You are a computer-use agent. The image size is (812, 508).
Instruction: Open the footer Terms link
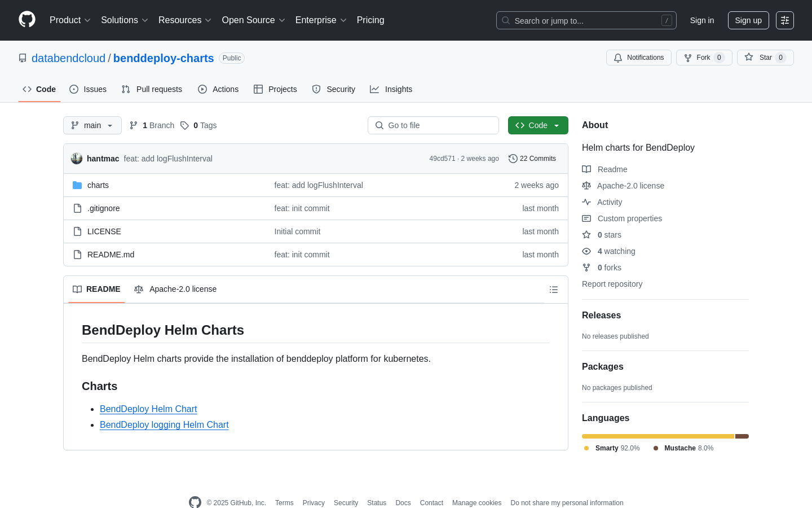284,503
